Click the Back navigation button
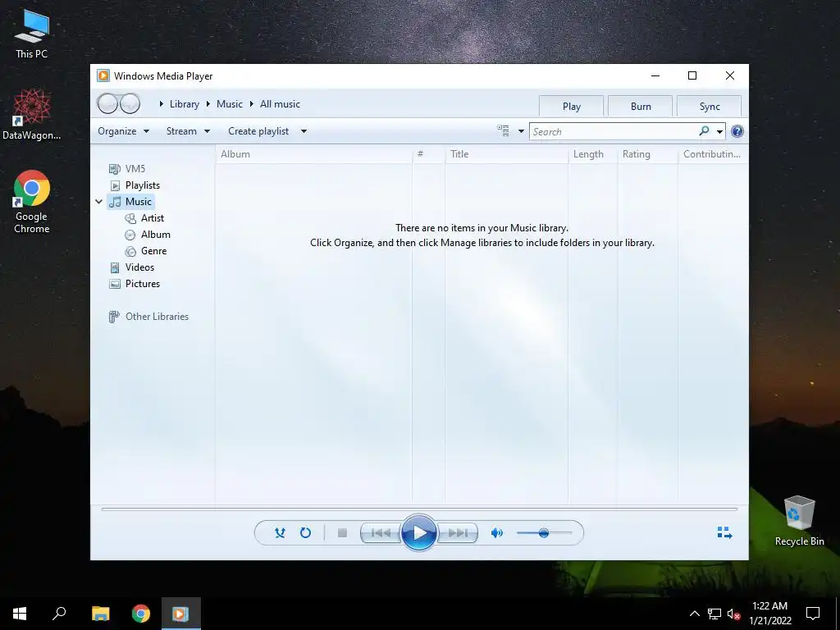This screenshot has width=840, height=630. point(107,103)
